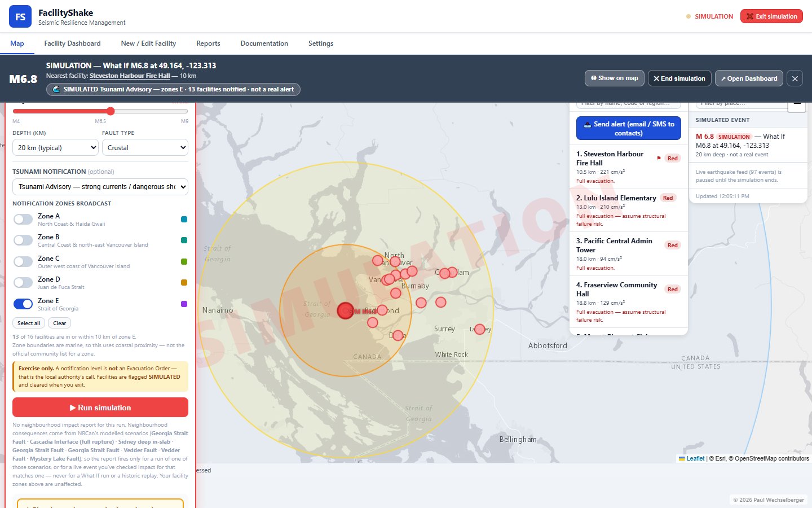
Task: Enable the Zone B notification toggle
Action: 23,240
